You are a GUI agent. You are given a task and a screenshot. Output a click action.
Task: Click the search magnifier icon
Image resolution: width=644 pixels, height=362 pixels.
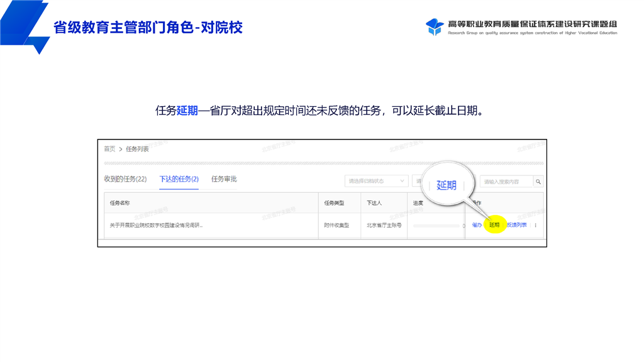click(538, 182)
